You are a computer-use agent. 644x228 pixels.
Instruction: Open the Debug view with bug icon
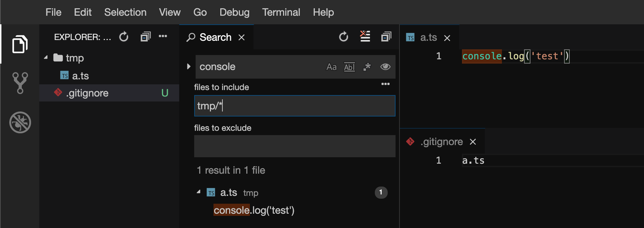[20, 123]
